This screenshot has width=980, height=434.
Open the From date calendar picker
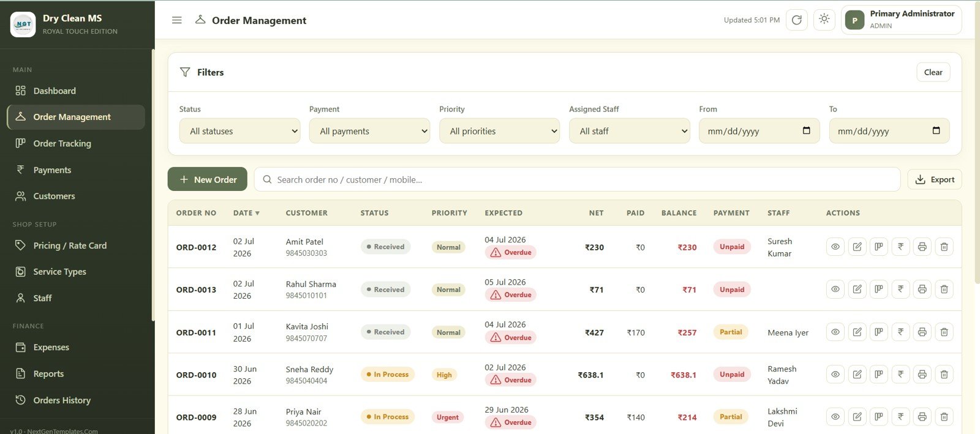click(807, 130)
